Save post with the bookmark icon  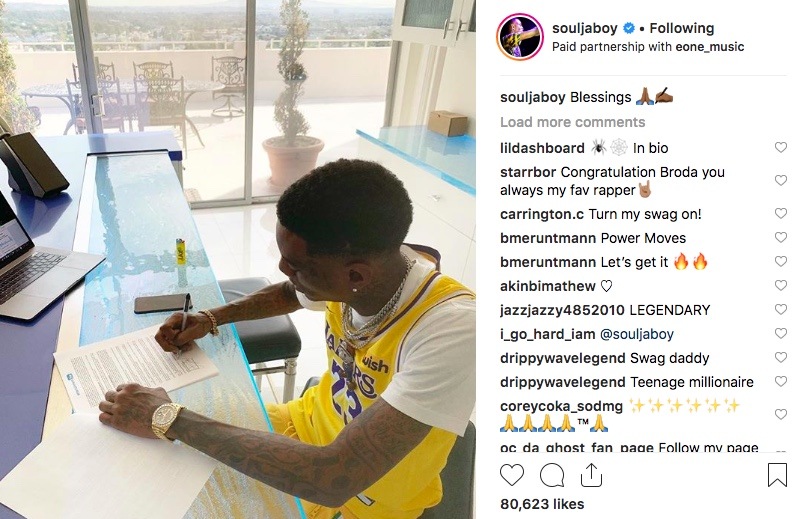(777, 475)
